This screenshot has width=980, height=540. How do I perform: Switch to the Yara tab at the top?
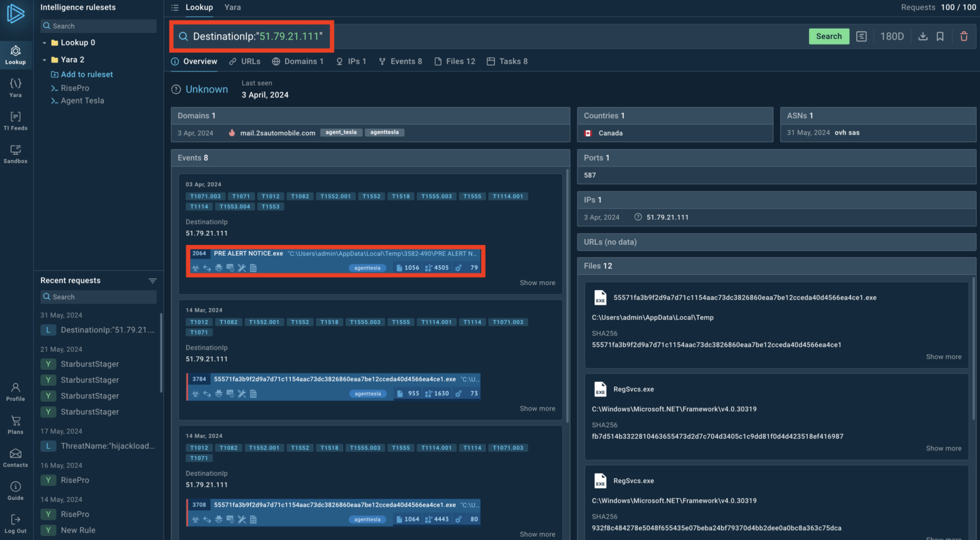coord(232,7)
